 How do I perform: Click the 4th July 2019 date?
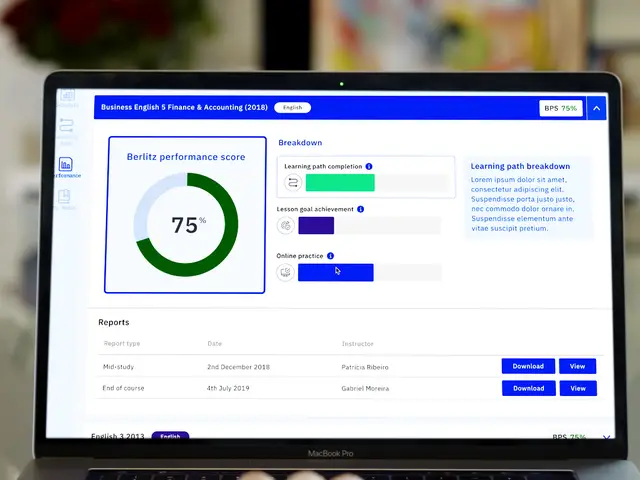(x=228, y=388)
